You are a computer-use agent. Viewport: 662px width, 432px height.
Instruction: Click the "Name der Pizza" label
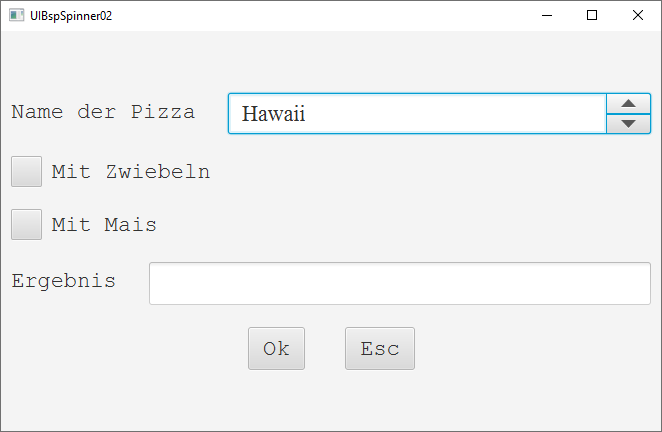[103, 112]
